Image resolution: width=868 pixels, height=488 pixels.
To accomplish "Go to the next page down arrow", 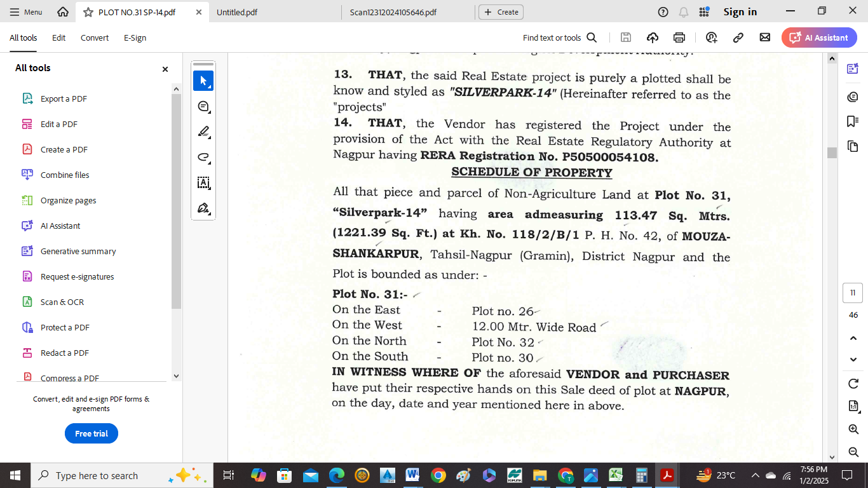I will [853, 360].
